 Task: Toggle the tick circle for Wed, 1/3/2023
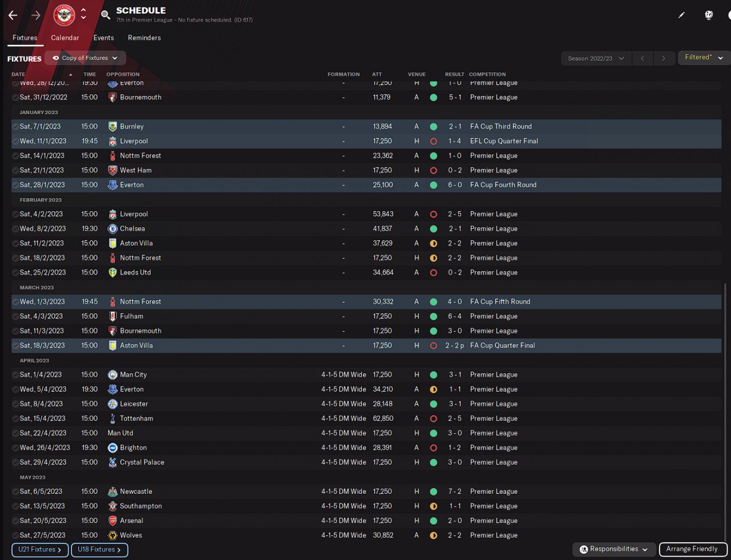click(x=15, y=302)
